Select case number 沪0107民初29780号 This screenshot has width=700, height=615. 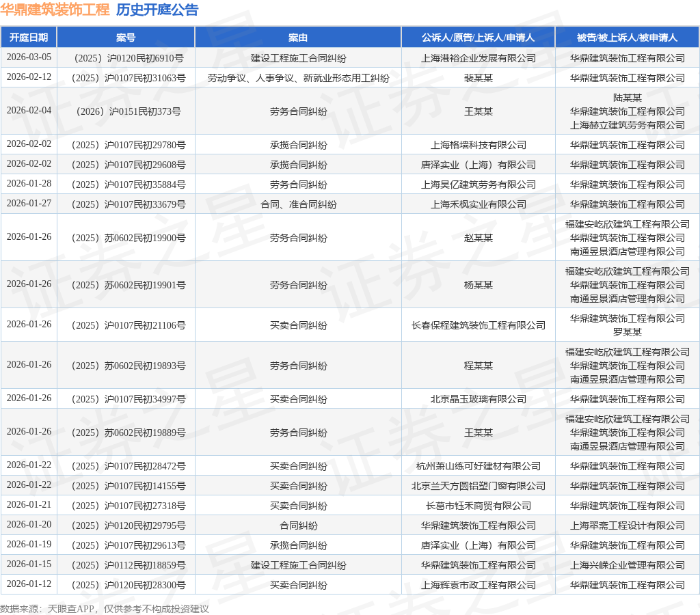click(129, 145)
